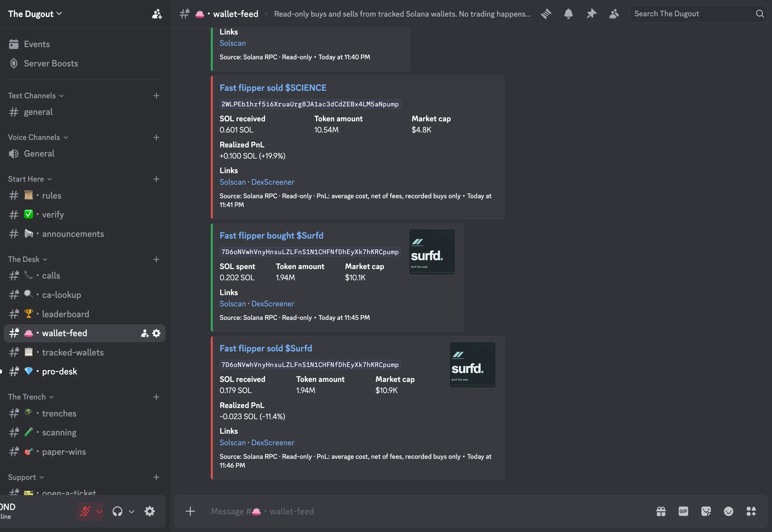Open the scanning channel
Screen dimensions: 772x532
(x=85, y=433)
